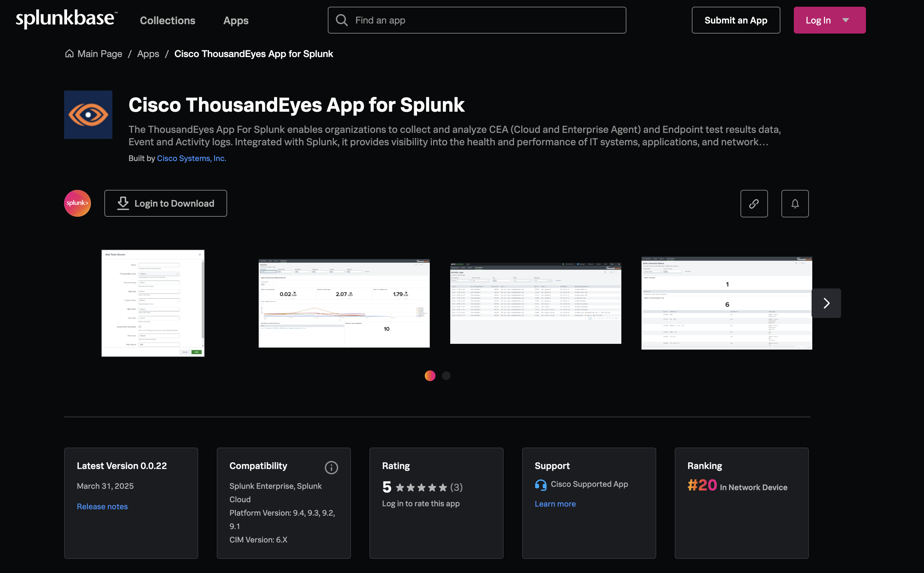Click the '(3)' rating count
This screenshot has width=924, height=573.
[x=456, y=487]
